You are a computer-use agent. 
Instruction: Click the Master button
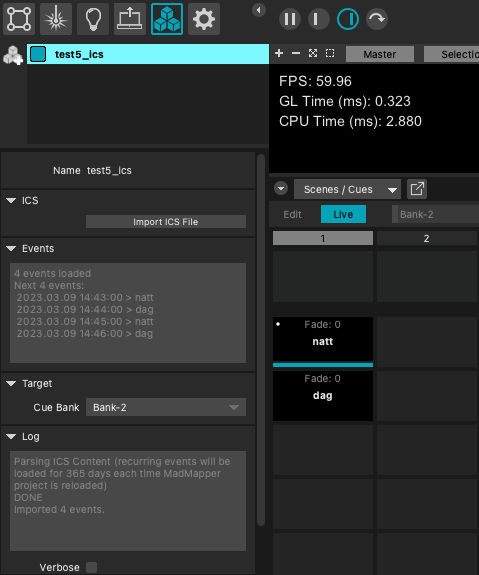coord(380,54)
